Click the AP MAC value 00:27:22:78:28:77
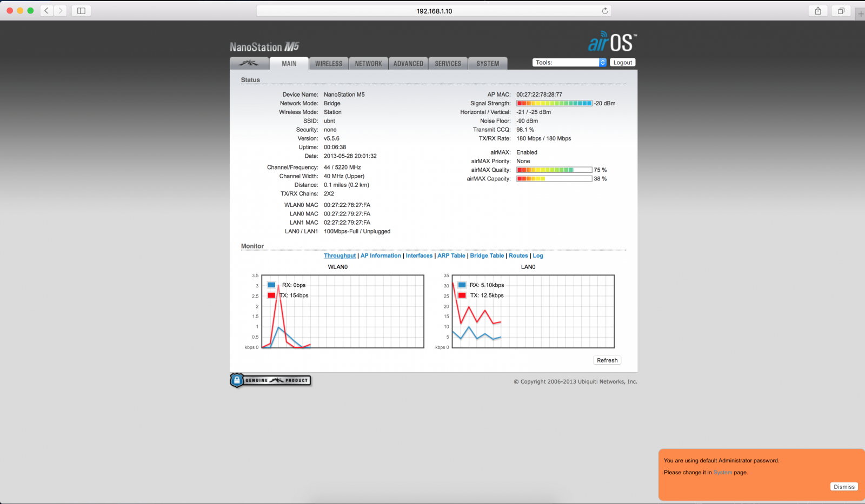865x504 pixels. [539, 95]
